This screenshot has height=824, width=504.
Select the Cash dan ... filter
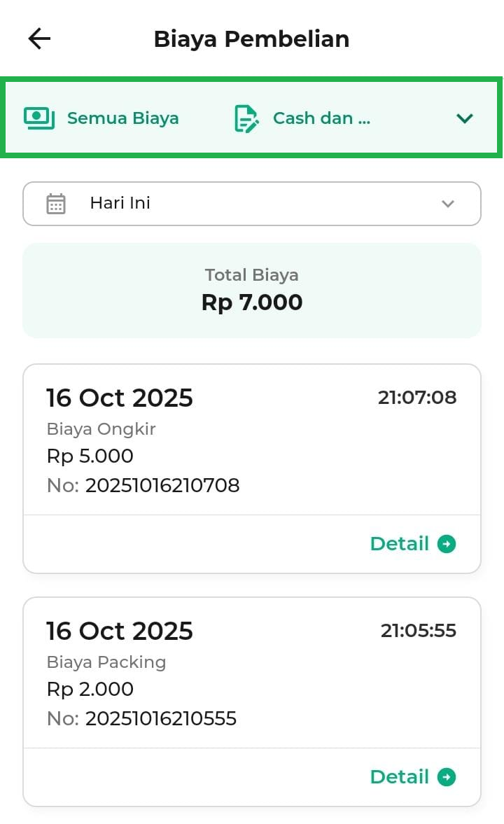click(321, 118)
